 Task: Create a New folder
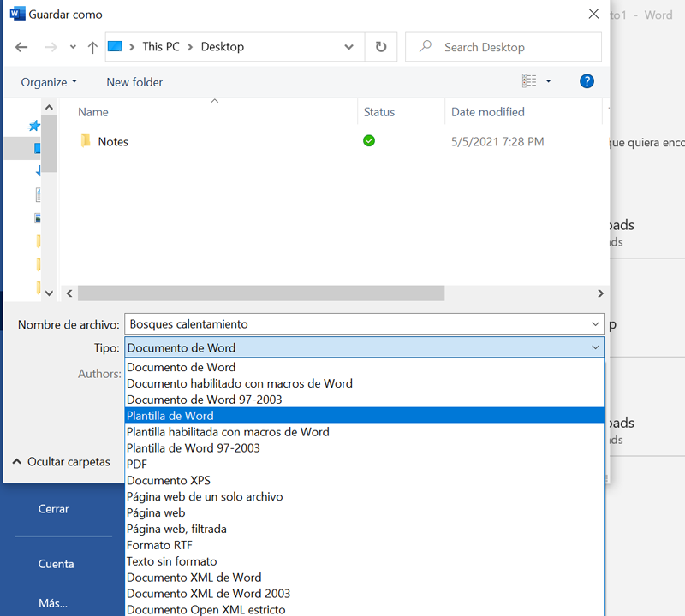[x=134, y=82]
